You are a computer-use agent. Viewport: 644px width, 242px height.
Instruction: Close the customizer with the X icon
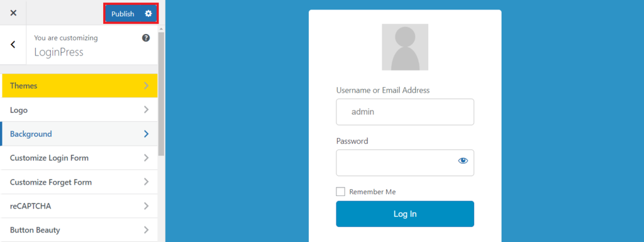(13, 13)
